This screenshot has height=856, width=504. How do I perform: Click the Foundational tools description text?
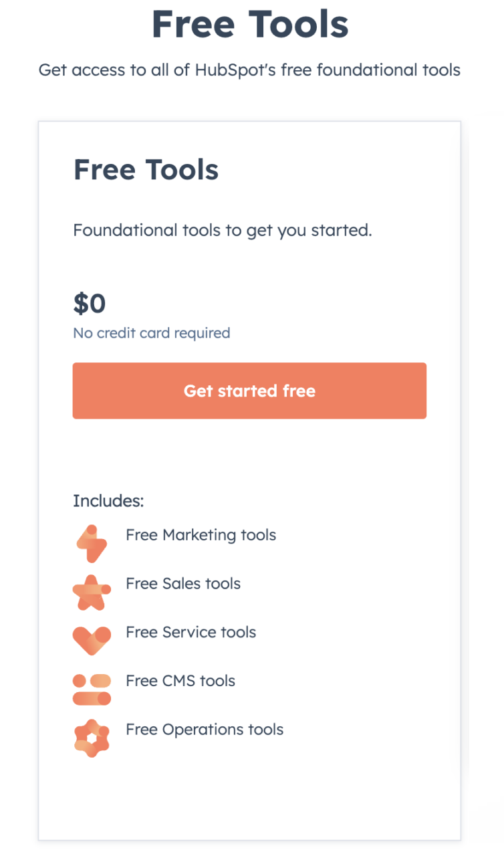[222, 231]
